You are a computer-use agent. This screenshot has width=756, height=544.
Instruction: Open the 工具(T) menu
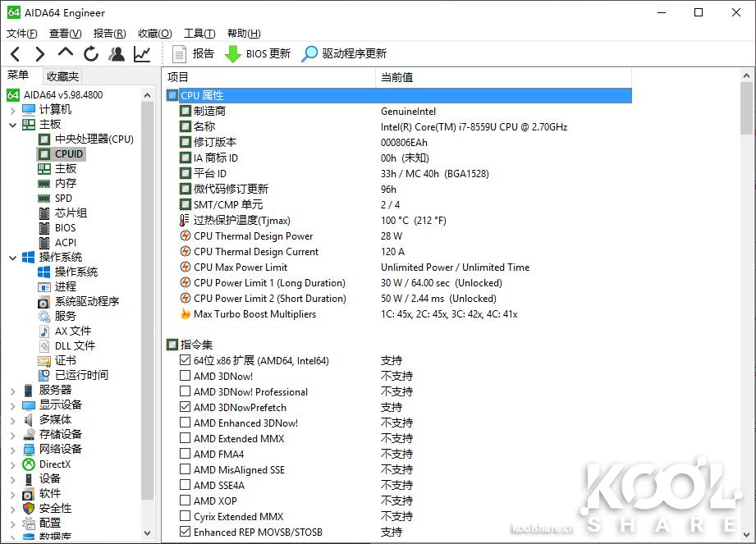point(199,32)
